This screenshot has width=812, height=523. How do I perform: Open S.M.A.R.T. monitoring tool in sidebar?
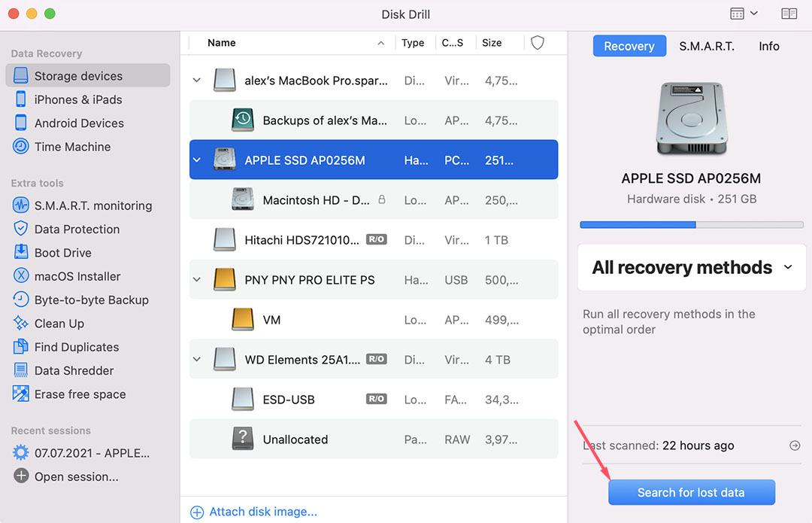(92, 205)
